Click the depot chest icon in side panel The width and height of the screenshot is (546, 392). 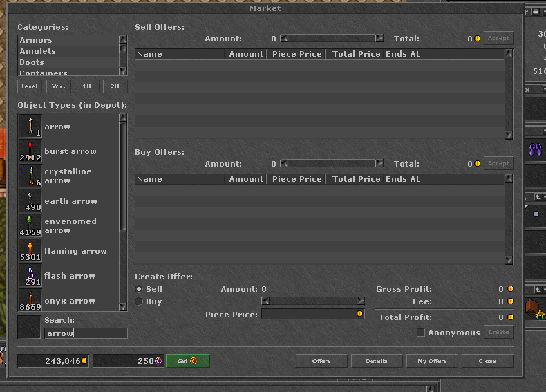[x=534, y=308]
